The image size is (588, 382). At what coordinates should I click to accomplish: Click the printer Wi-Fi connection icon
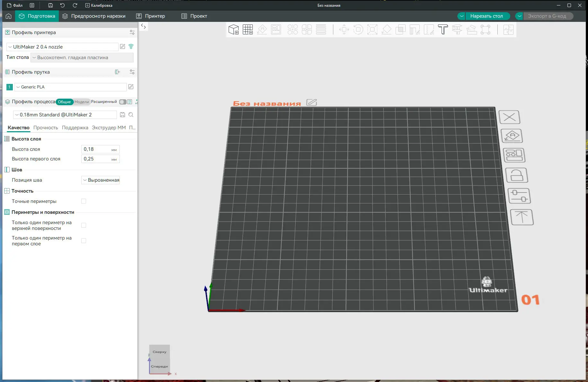pyautogui.click(x=131, y=47)
